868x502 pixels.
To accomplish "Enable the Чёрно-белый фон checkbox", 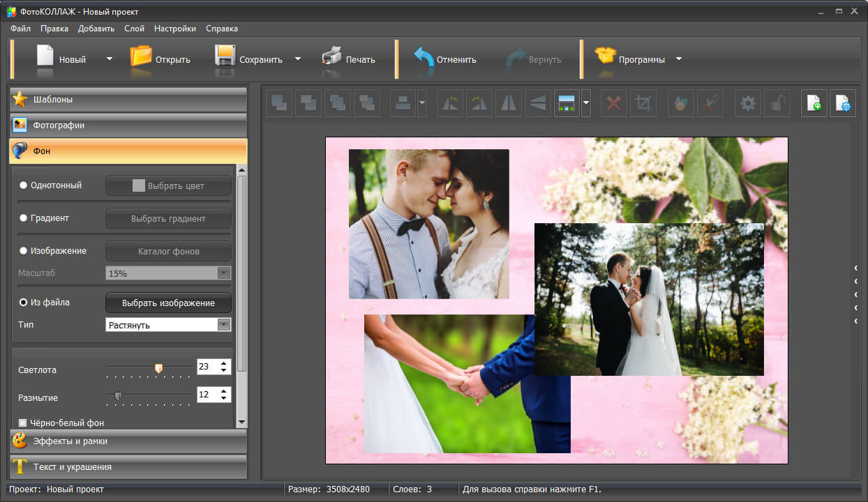I will (x=23, y=423).
